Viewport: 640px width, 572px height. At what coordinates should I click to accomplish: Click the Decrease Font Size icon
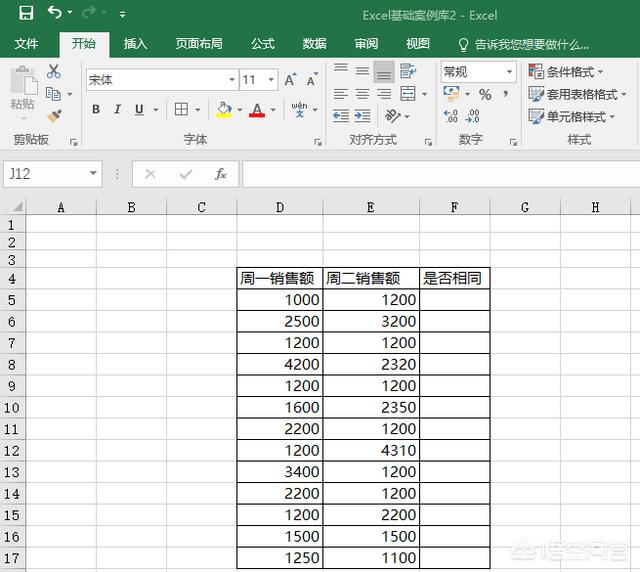coord(312,79)
